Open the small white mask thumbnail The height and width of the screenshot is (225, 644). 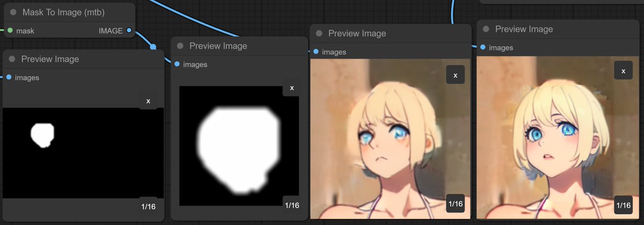(83, 153)
